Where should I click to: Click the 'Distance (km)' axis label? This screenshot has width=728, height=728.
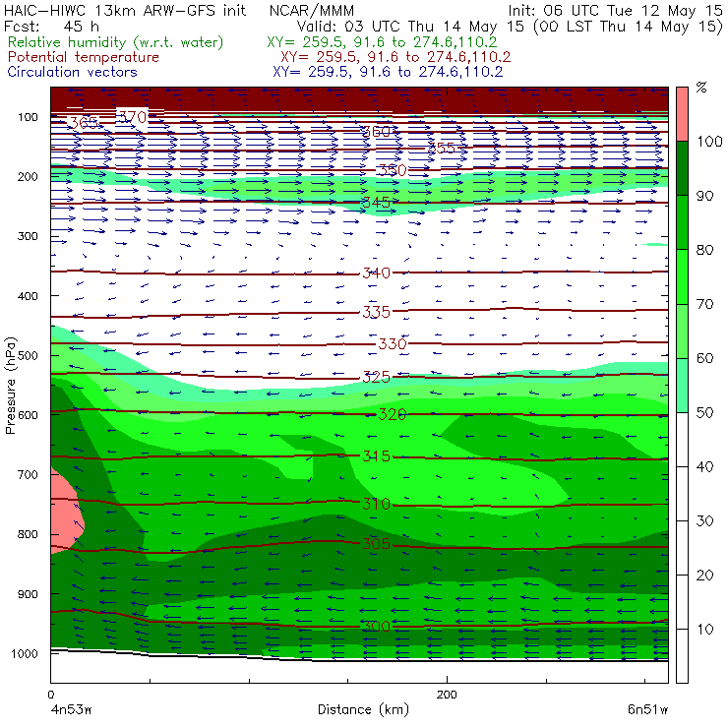click(x=363, y=709)
